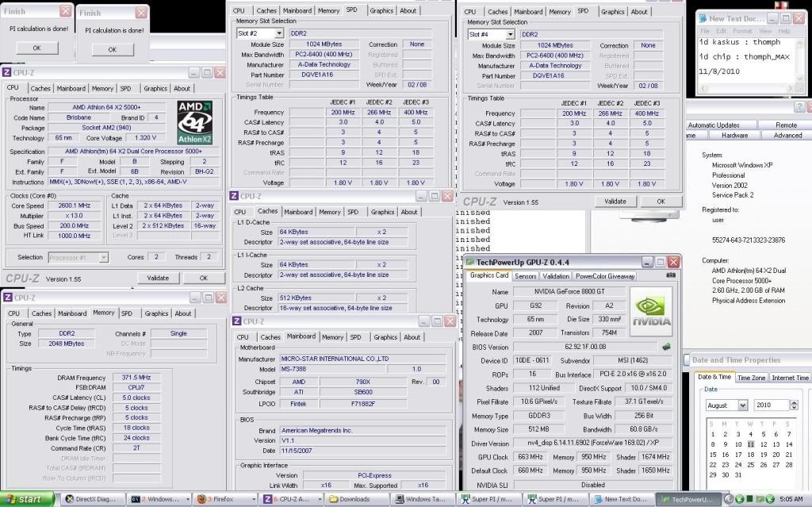
Task: Open the Format menu in Notepad
Action: point(741,31)
